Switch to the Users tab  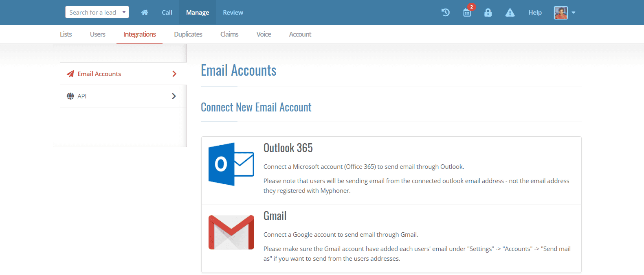98,34
